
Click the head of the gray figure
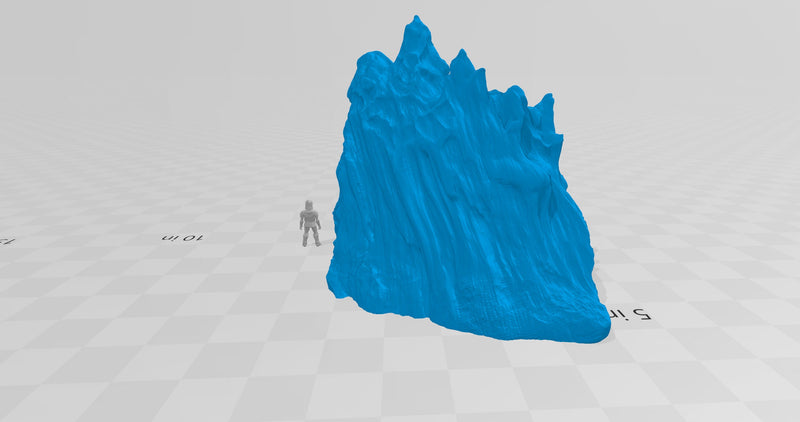pyautogui.click(x=310, y=205)
